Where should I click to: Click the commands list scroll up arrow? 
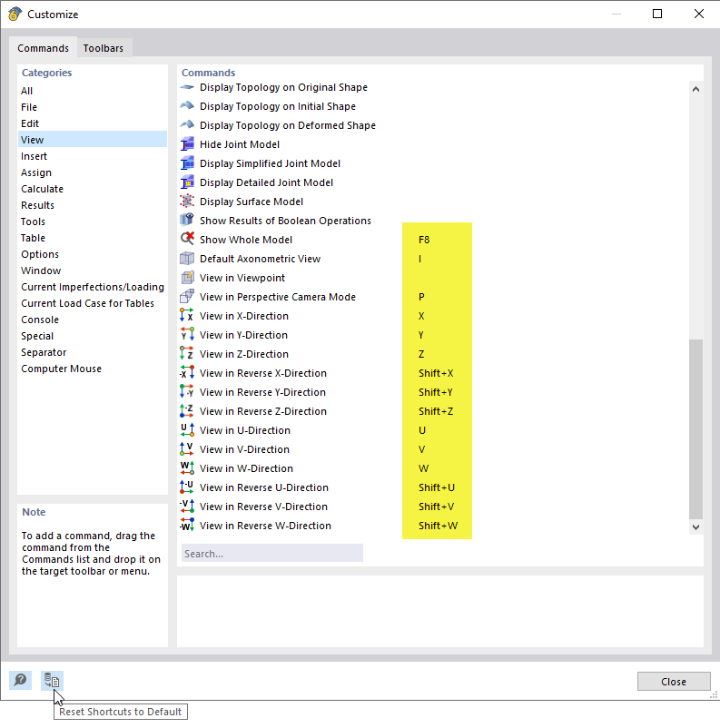pos(695,89)
